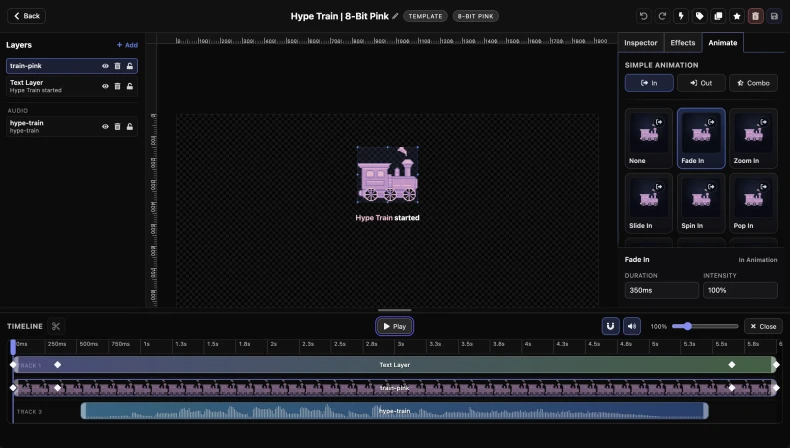Adjust the timeline zoom slider handle
790x448 pixels.
pyautogui.click(x=688, y=327)
